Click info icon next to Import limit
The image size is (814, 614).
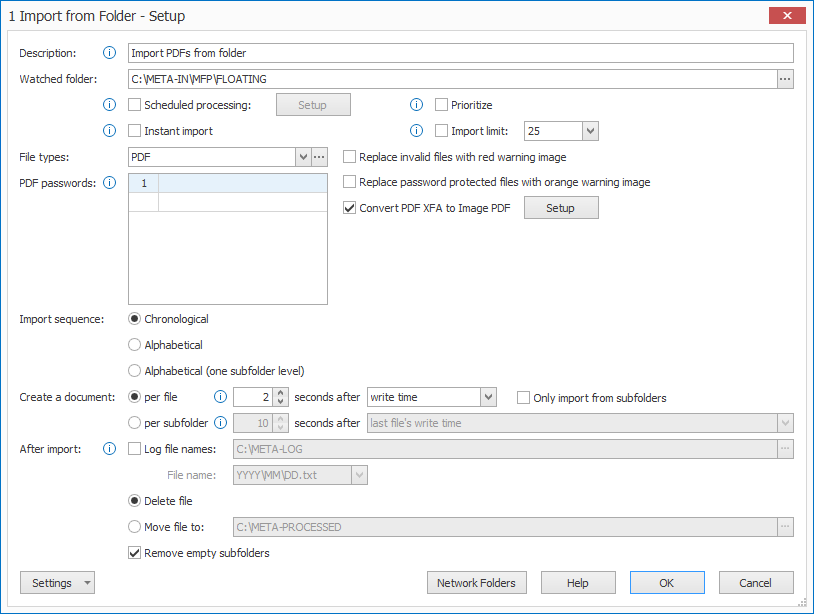click(416, 130)
